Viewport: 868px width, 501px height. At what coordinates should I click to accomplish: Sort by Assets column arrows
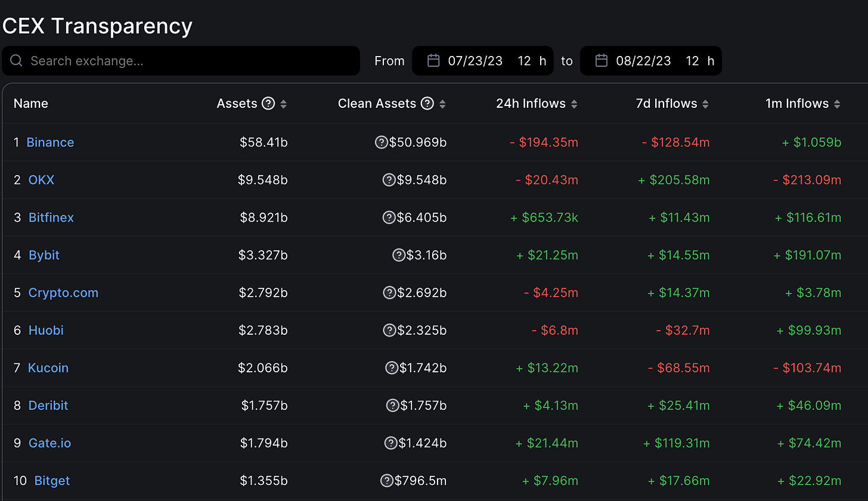point(284,104)
